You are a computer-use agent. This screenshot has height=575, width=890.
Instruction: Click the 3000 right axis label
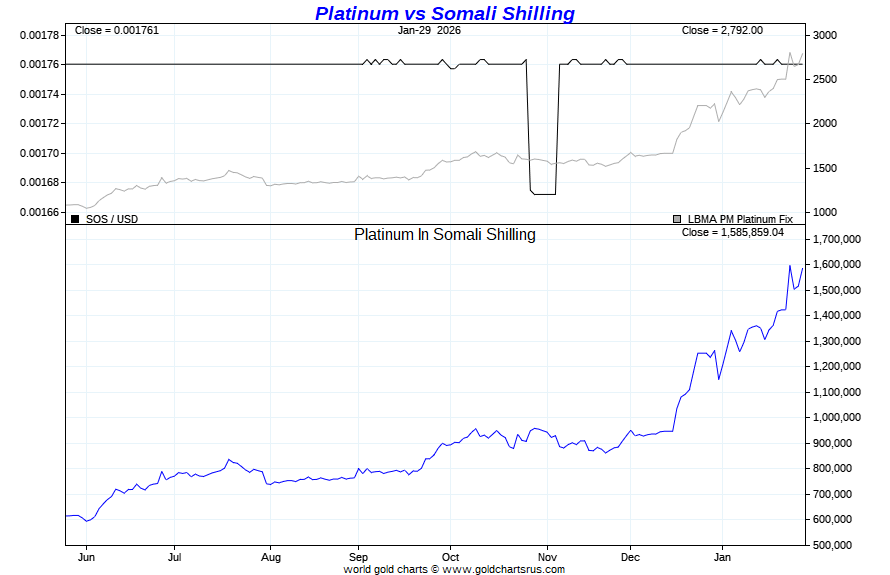(825, 35)
